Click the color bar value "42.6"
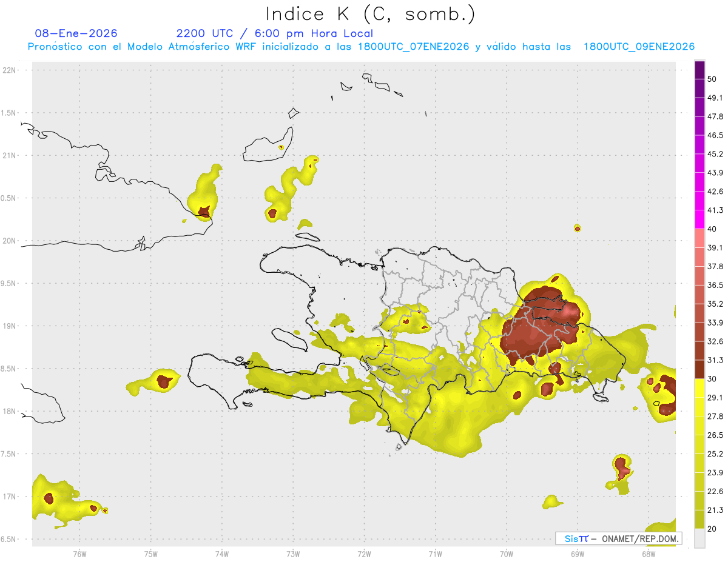The image size is (728, 562). (715, 192)
